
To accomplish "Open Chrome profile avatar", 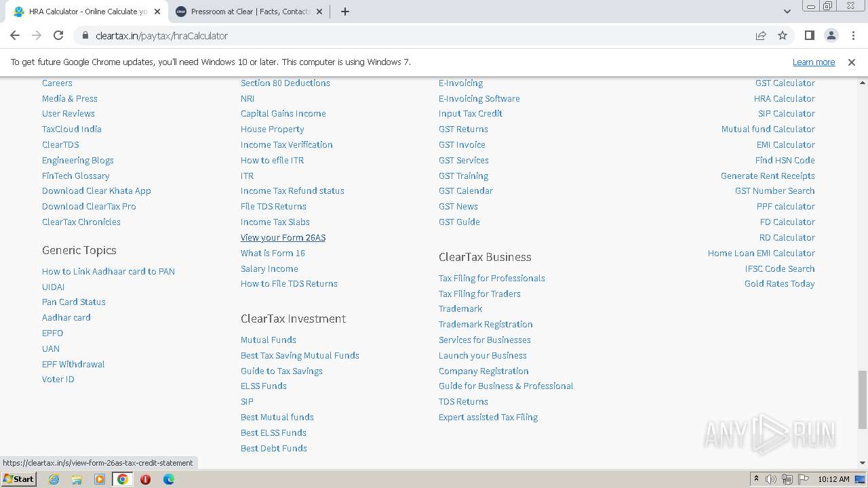I will [x=831, y=35].
